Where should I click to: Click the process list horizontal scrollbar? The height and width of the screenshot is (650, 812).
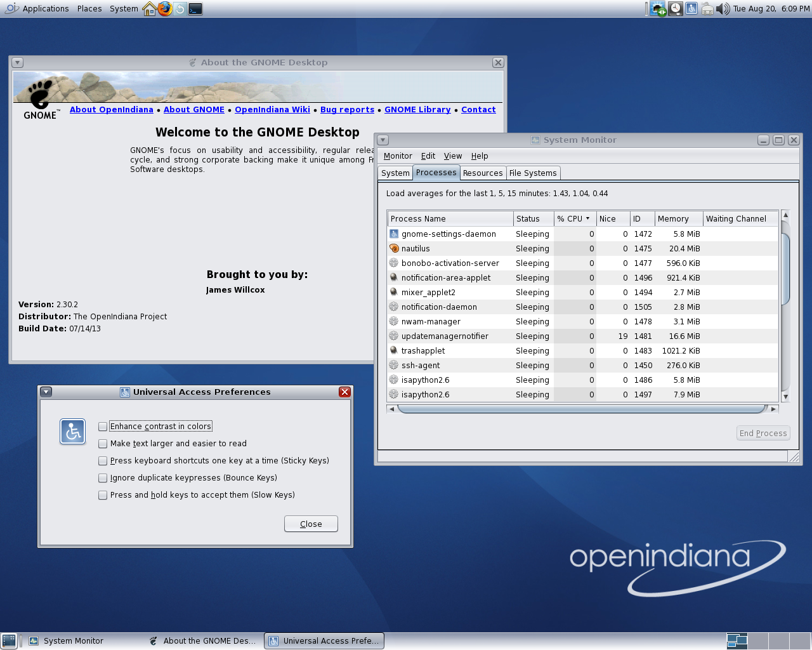pos(582,409)
